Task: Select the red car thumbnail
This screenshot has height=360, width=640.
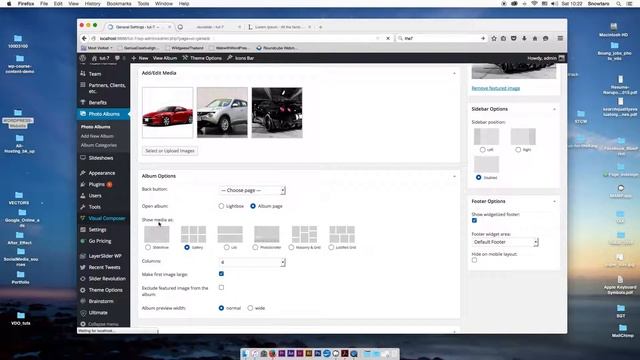Action: (x=168, y=113)
